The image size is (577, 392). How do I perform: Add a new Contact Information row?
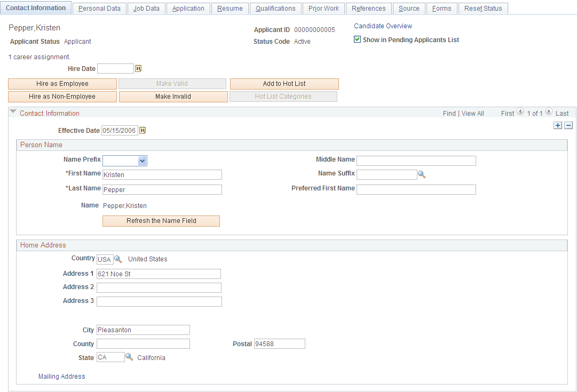tap(558, 125)
